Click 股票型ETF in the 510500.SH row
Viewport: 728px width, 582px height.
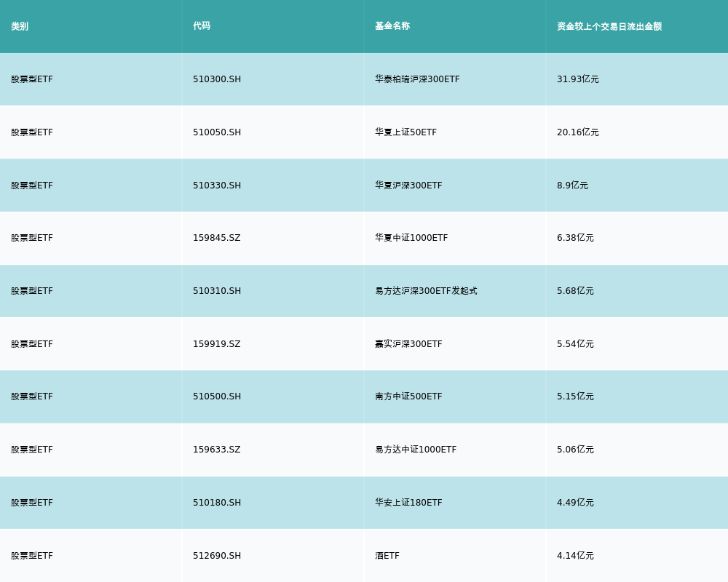click(32, 396)
